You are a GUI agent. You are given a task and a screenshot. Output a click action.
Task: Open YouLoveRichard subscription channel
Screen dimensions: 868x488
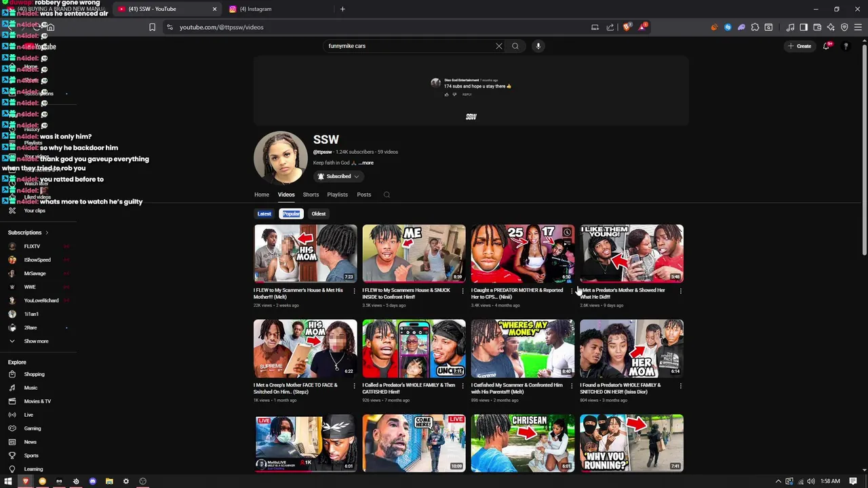click(x=41, y=300)
